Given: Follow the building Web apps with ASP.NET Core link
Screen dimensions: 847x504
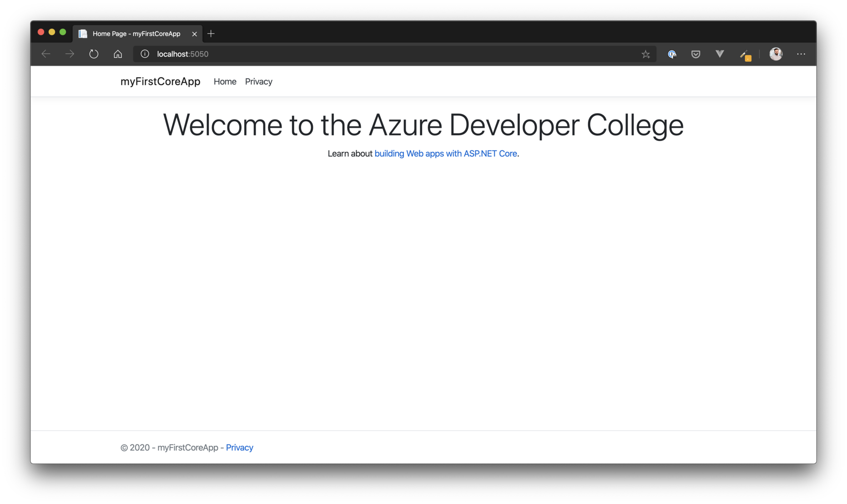Looking at the screenshot, I should (446, 154).
